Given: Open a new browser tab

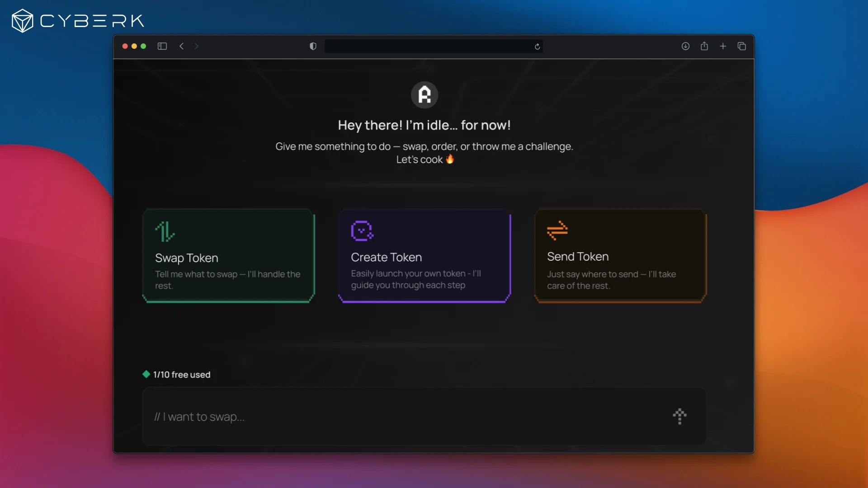Looking at the screenshot, I should coord(722,46).
